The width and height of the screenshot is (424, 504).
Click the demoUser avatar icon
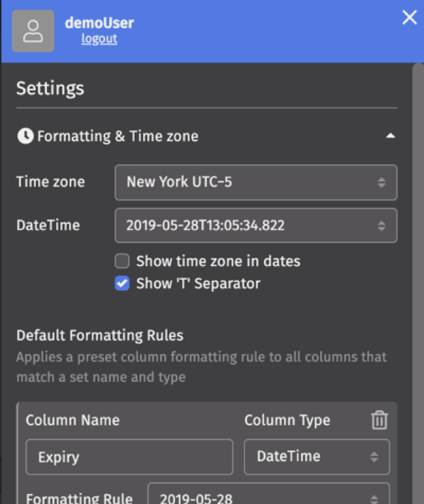pyautogui.click(x=33, y=31)
